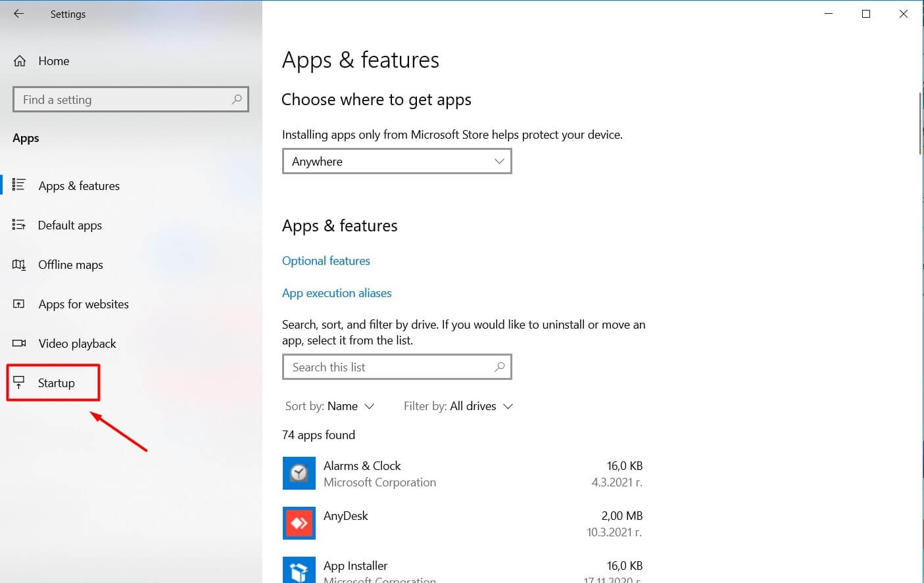Select the App Installer icon
The width and height of the screenshot is (924, 583).
point(299,569)
